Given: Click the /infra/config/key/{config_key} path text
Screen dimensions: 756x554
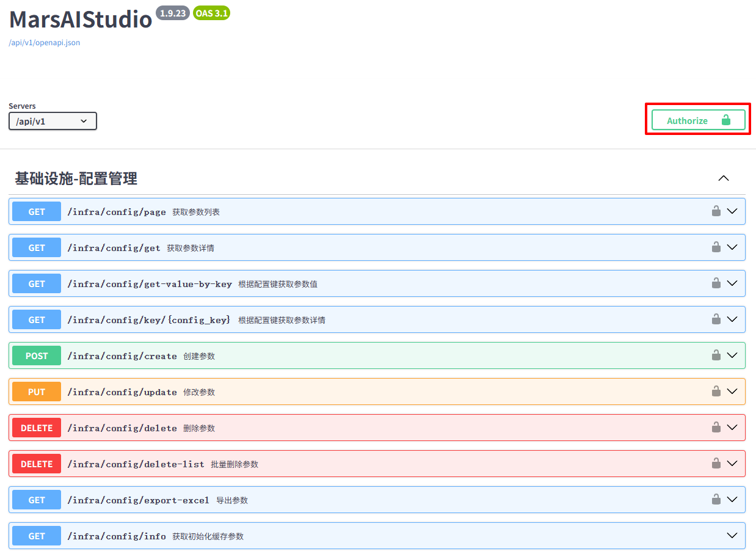Looking at the screenshot, I should pos(149,320).
